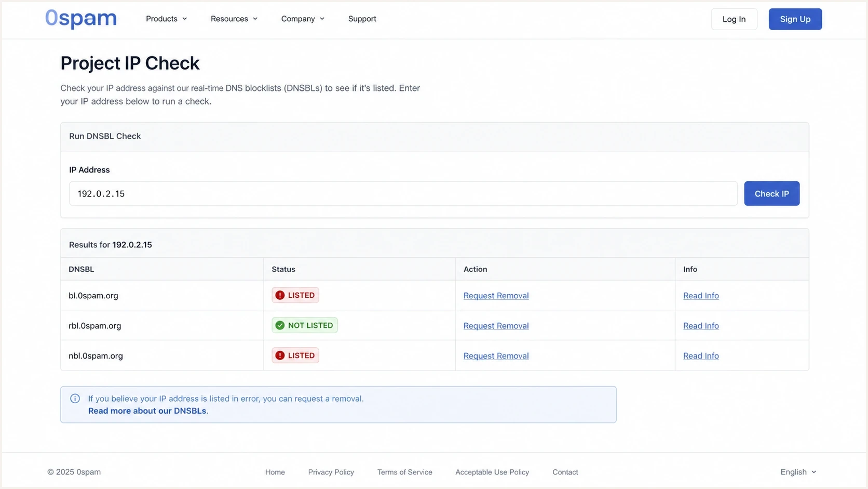Image resolution: width=868 pixels, height=489 pixels.
Task: Open the Contact footer link
Action: point(565,472)
